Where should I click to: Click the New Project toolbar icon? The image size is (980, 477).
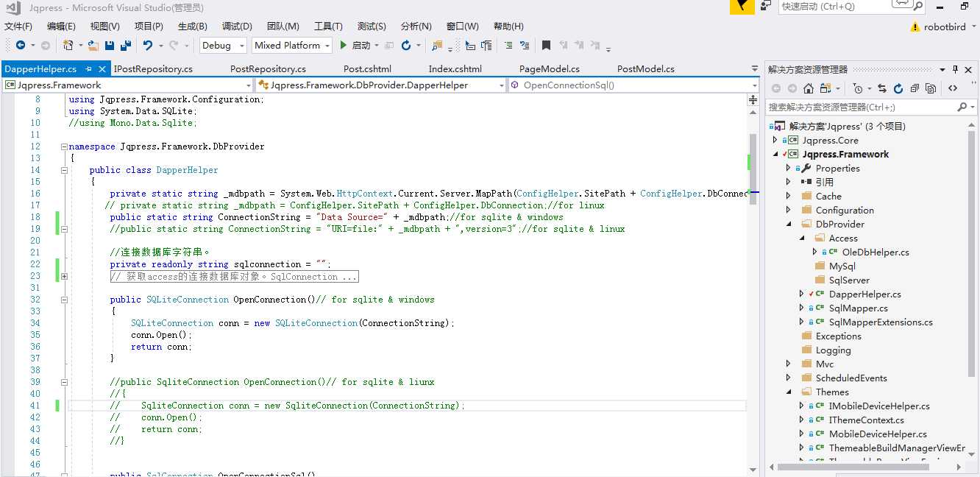coord(68,45)
